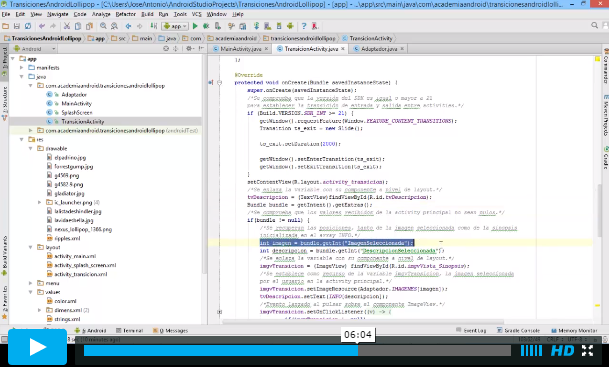Click the Find magnifier icon
This screenshot has width=609, height=367.
(x=103, y=26)
